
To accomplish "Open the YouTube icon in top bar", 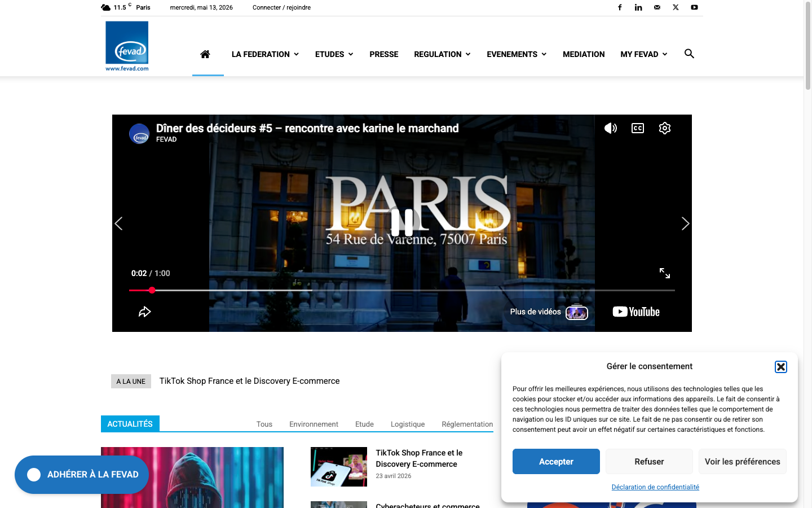I will click(694, 7).
